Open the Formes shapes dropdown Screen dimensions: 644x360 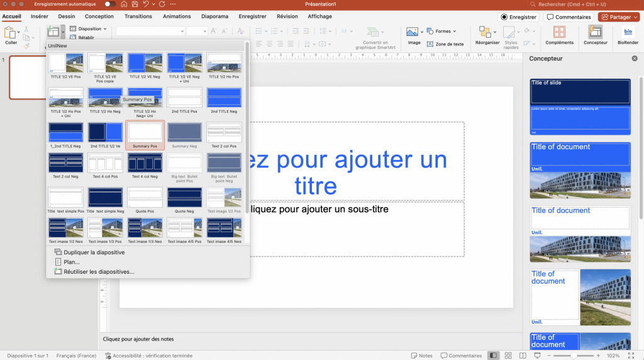(x=441, y=31)
